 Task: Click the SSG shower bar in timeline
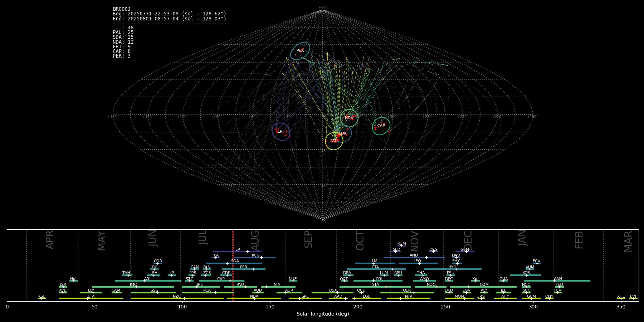click(153, 293)
